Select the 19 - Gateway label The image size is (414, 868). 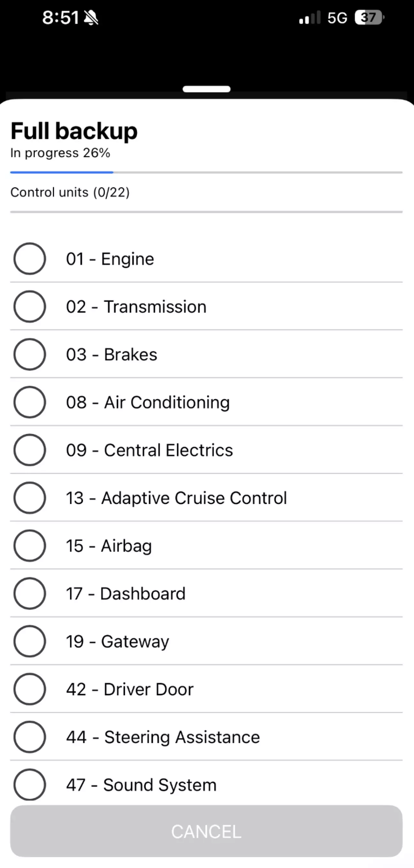pos(117,642)
